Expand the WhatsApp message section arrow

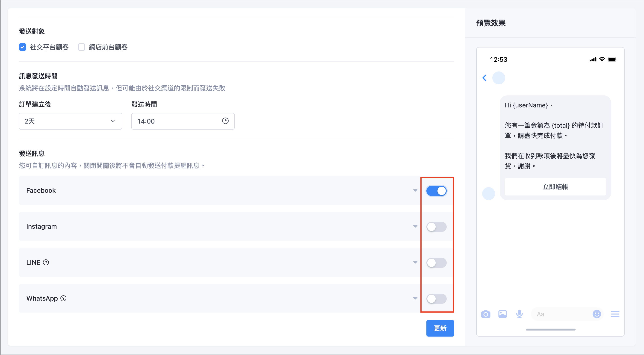415,298
